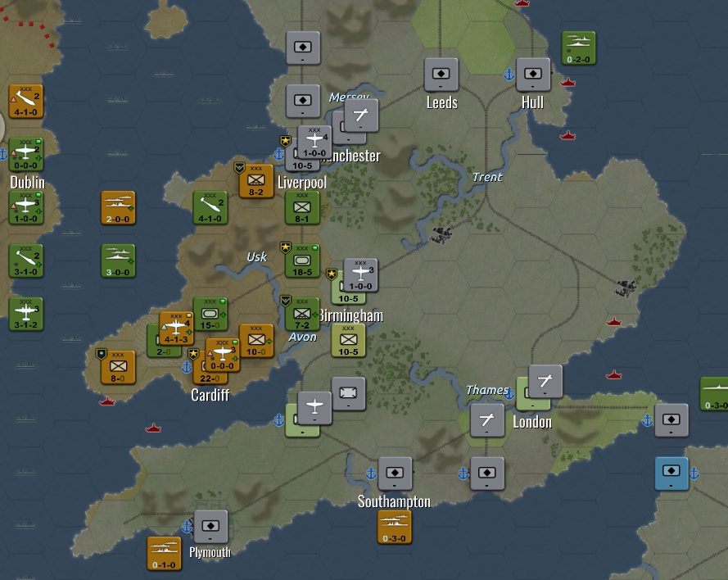Screen dimensions: 728x580
Task: Click the port anchor beside Liverpool
Action: [x=278, y=154]
